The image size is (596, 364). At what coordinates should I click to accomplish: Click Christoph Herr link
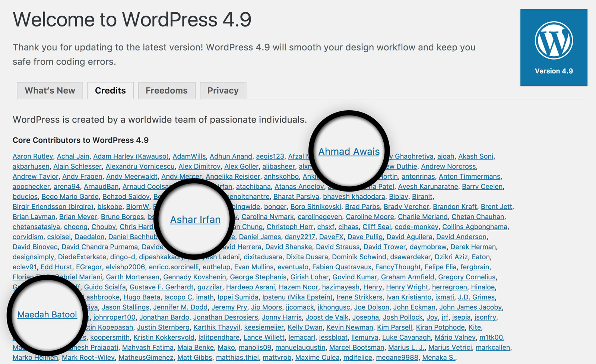290,227
